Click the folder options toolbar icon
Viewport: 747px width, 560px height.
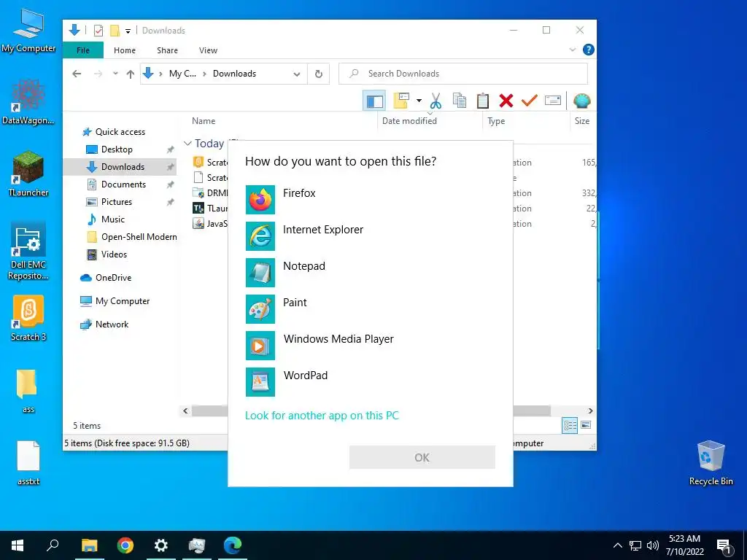point(401,101)
